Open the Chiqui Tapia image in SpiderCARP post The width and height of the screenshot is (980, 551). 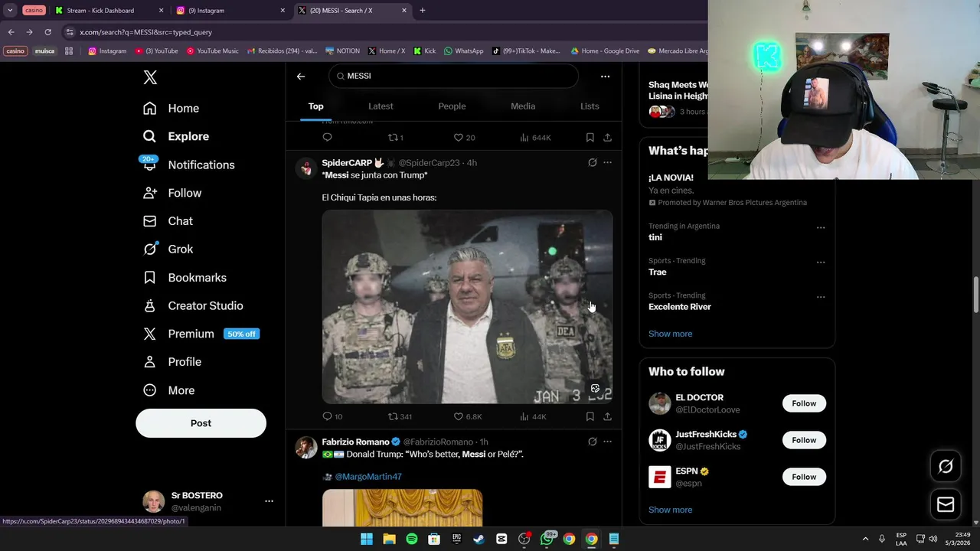click(x=467, y=307)
